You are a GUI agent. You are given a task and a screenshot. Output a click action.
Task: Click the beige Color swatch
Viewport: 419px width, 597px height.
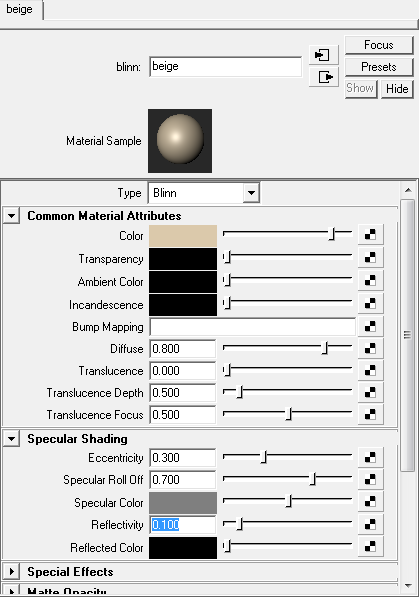183,236
